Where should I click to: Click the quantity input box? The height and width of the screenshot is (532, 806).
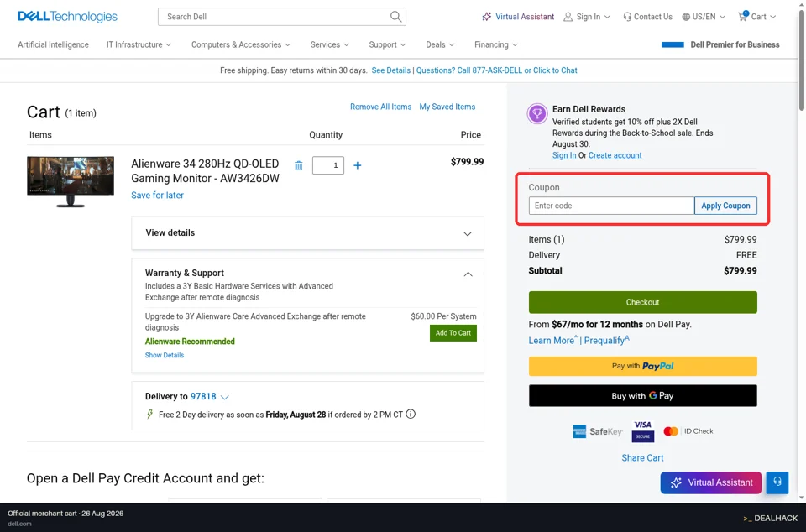(328, 165)
